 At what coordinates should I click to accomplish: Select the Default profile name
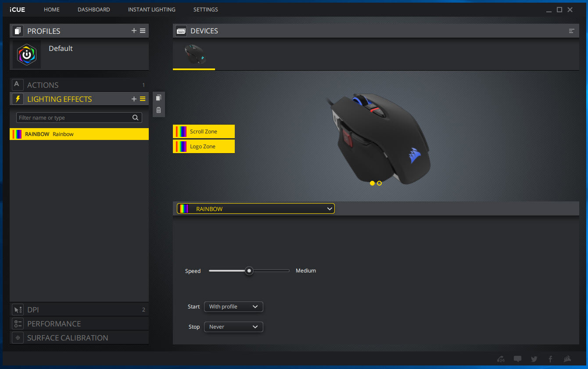(x=61, y=48)
